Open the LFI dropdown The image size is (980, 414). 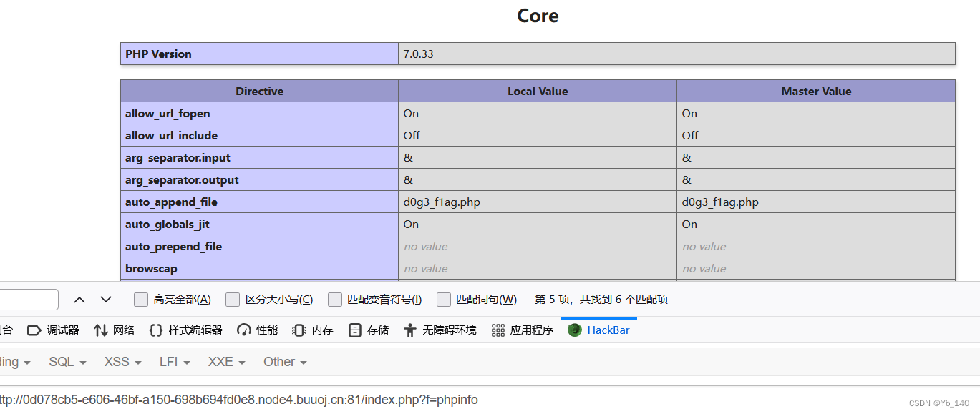pos(173,362)
